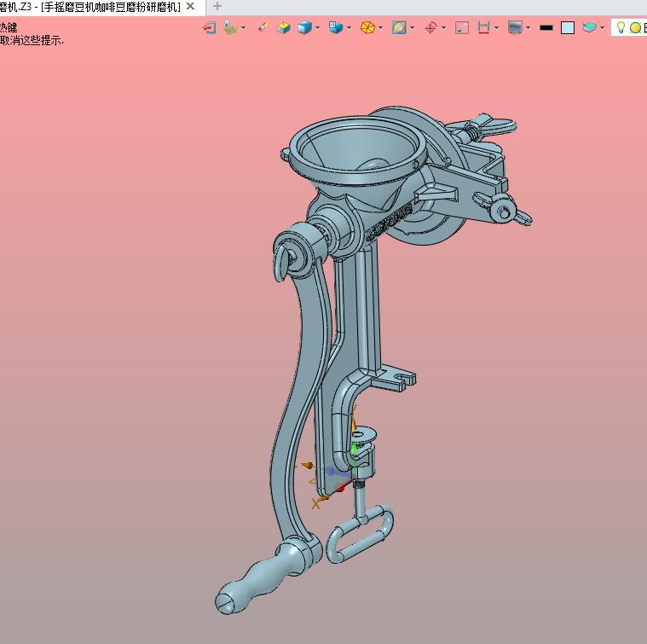This screenshot has width=647, height=644.
Task: Open dropdown beside orange polyhedron icon
Action: tap(380, 28)
